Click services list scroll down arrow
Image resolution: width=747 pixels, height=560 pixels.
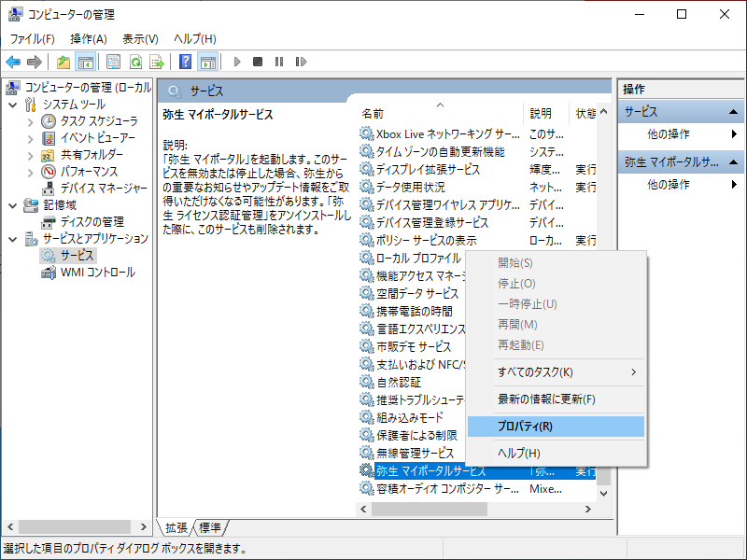click(603, 494)
